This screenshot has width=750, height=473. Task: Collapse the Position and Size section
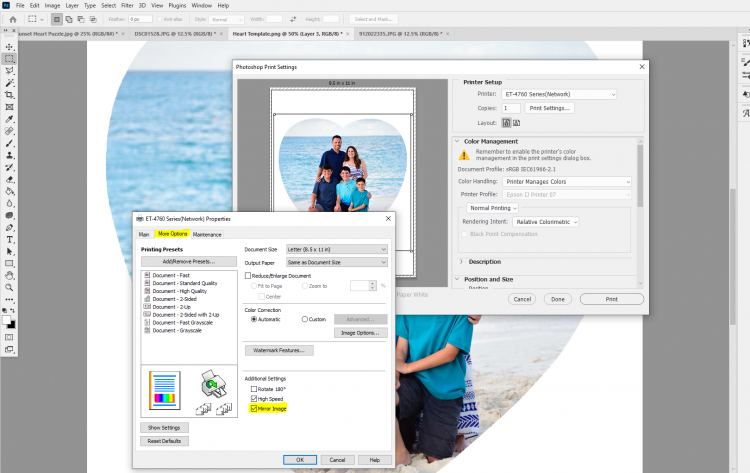tap(457, 279)
